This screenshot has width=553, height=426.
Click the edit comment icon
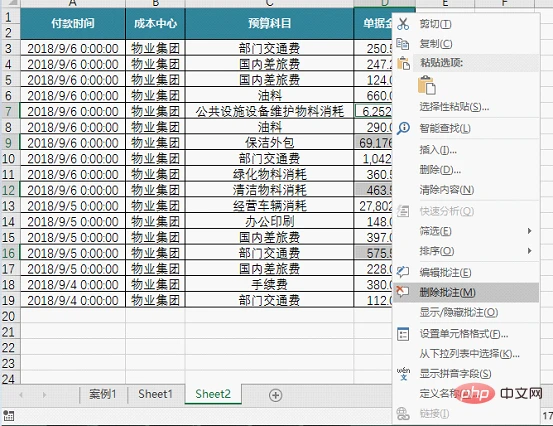pyautogui.click(x=403, y=272)
